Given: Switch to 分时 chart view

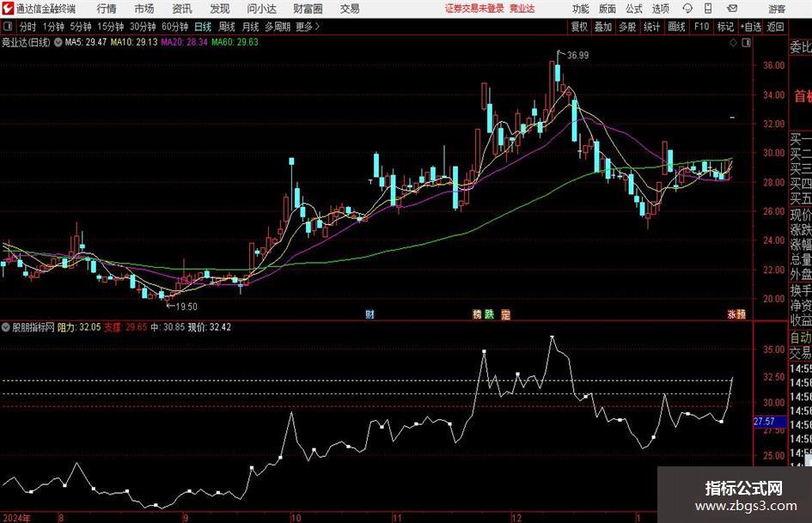Looking at the screenshot, I should 28,27.
